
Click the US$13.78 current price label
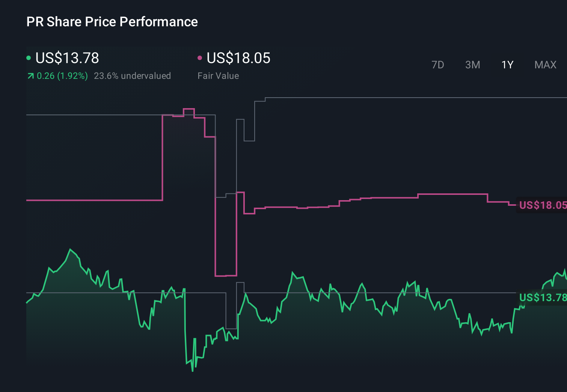point(67,58)
